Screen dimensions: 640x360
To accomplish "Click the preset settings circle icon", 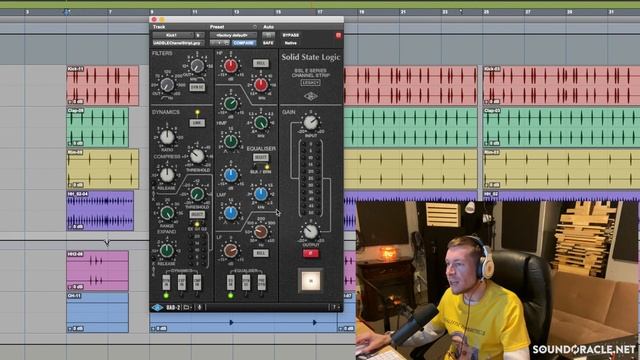I will coord(255,27).
